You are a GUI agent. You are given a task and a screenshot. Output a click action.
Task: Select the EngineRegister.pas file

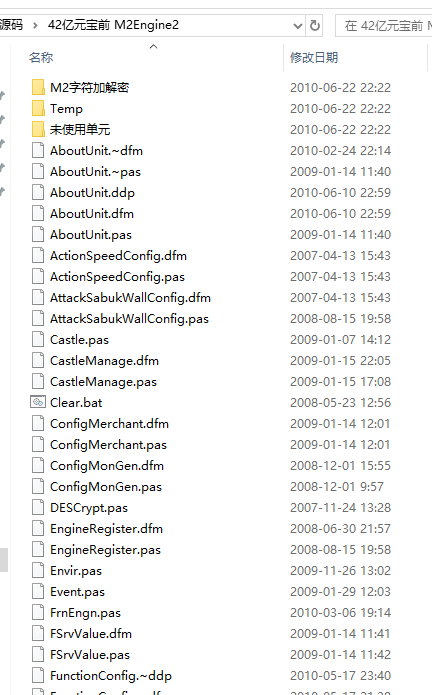click(105, 550)
